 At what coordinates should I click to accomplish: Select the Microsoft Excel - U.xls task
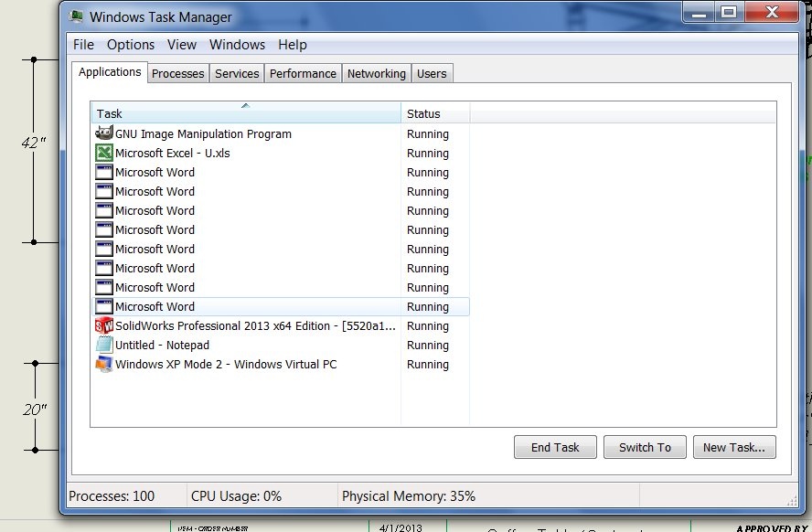pyautogui.click(x=280, y=153)
